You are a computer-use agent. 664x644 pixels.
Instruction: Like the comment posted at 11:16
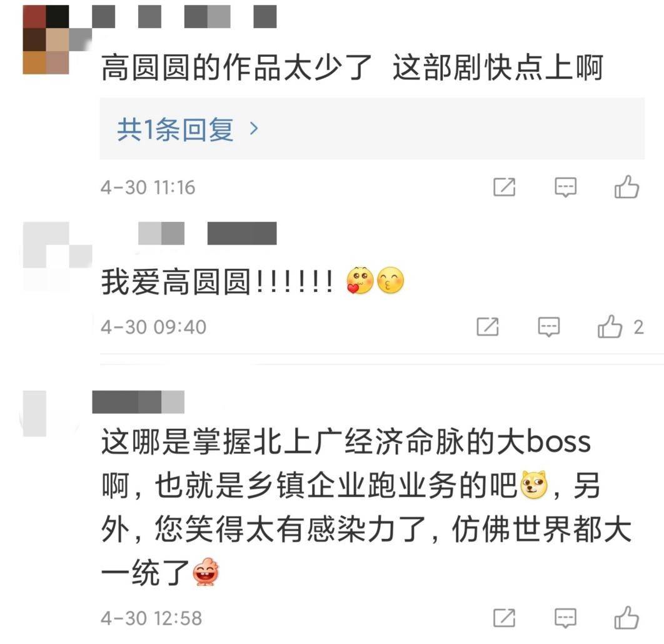(626, 187)
